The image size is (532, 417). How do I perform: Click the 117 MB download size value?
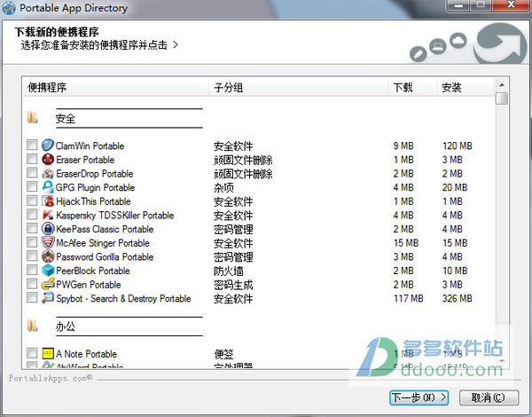point(409,298)
